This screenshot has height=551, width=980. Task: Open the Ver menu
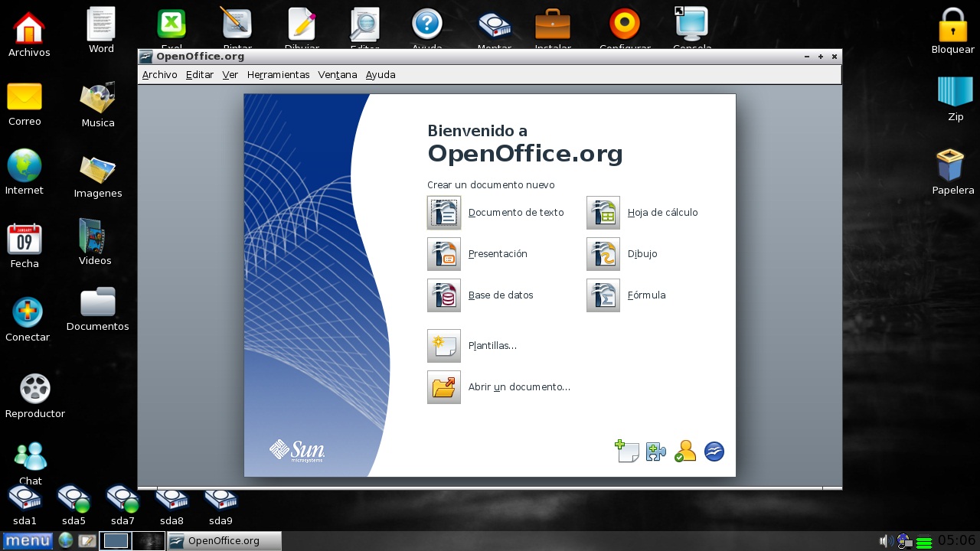(x=230, y=75)
